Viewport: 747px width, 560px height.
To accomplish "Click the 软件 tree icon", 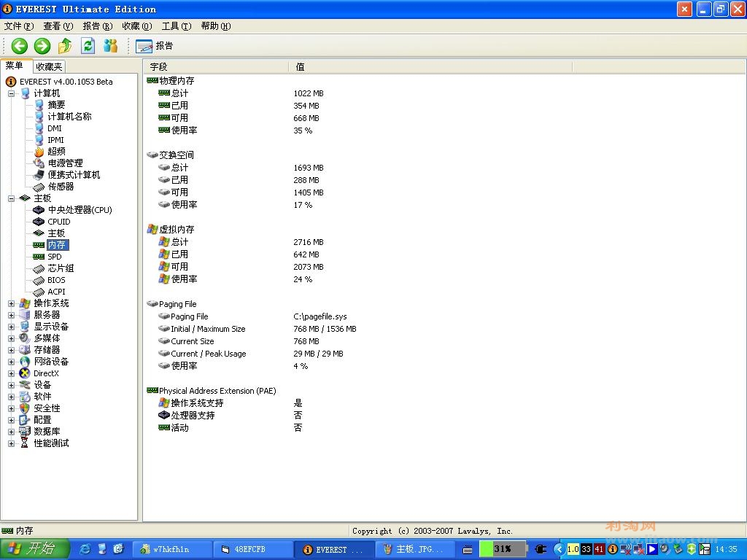I will pos(25,397).
